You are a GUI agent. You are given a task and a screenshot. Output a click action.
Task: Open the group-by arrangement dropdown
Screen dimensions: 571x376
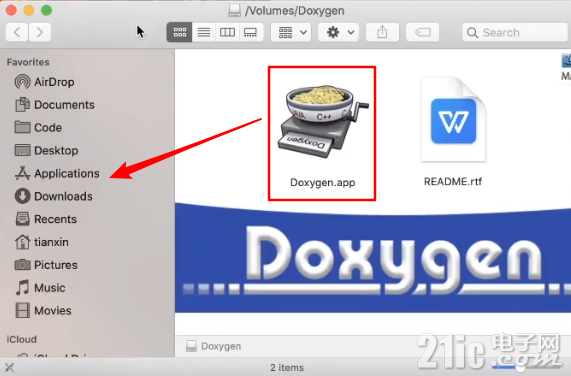pyautogui.click(x=291, y=32)
